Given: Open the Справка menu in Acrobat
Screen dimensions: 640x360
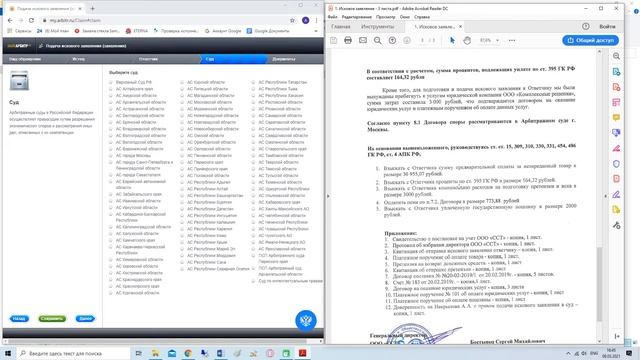Looking at the screenshot, I should pos(422,17).
